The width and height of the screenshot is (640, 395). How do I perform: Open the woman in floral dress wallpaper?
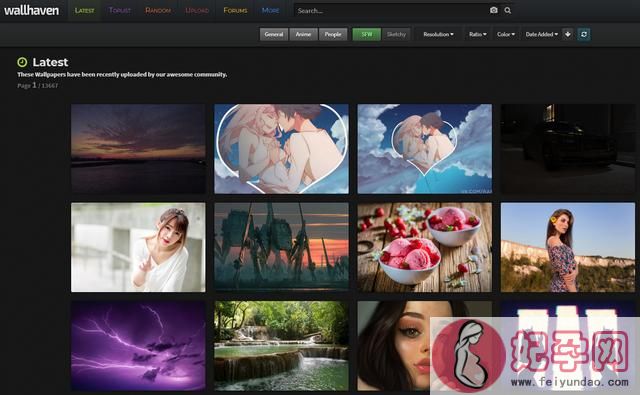point(568,247)
